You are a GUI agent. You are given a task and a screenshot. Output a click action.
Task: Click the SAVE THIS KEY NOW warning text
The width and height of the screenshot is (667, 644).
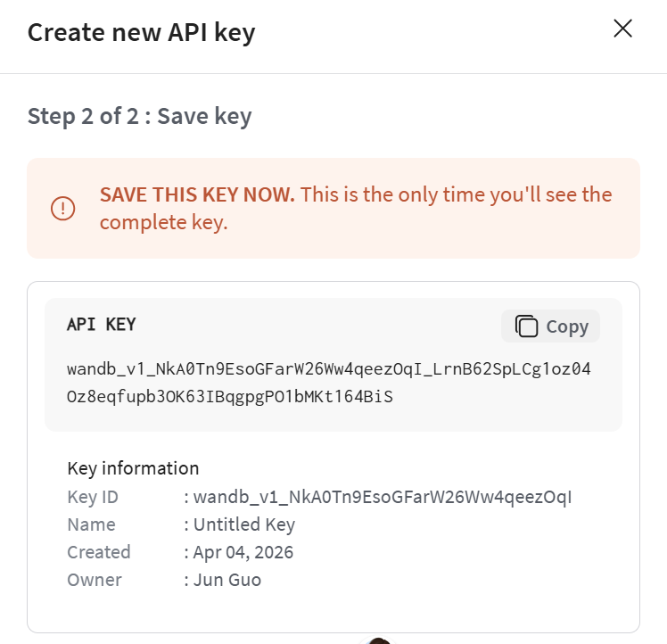[x=197, y=194]
